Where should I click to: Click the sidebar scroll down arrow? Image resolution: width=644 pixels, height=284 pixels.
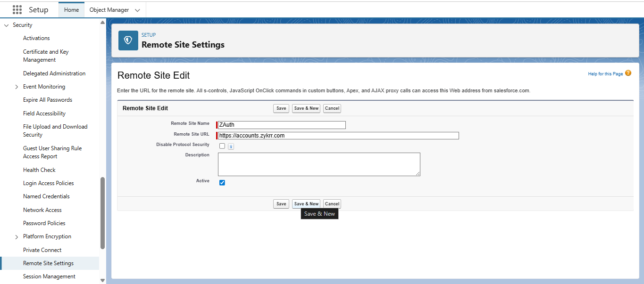click(103, 280)
